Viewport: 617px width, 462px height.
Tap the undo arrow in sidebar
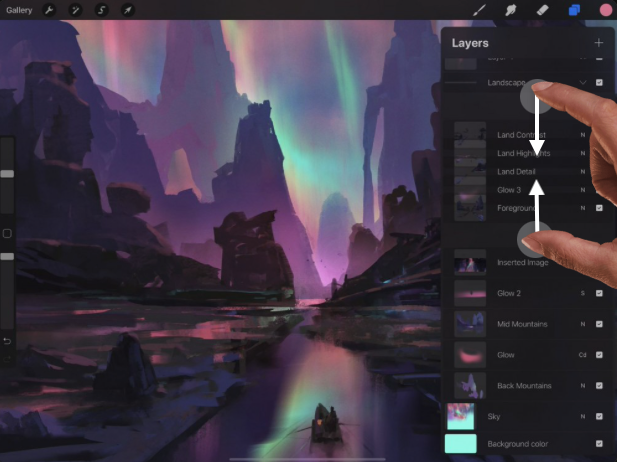[7, 341]
